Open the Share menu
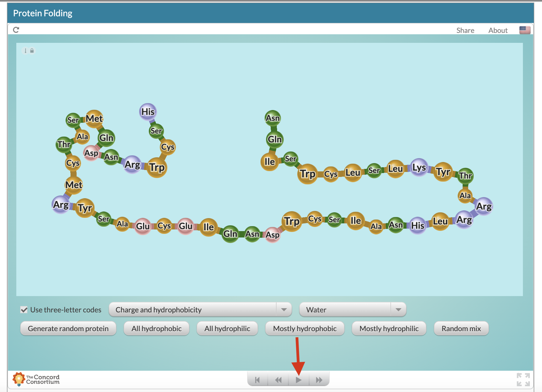The image size is (542, 392). point(465,30)
